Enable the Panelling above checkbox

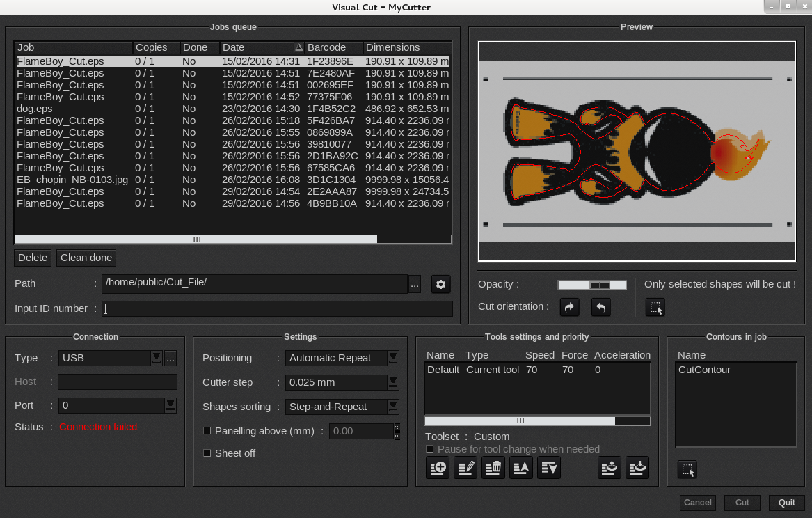tap(207, 431)
